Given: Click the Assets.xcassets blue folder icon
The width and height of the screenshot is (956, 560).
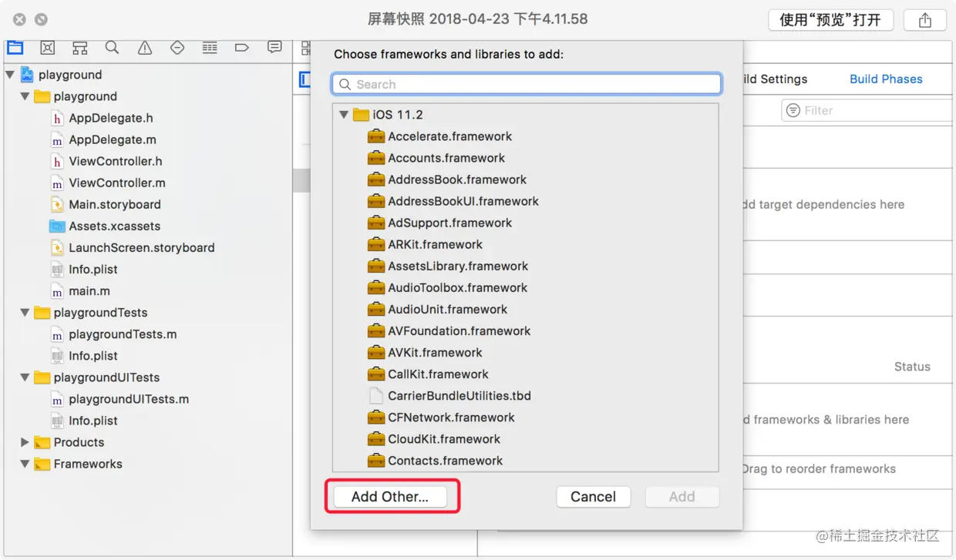Looking at the screenshot, I should [57, 226].
